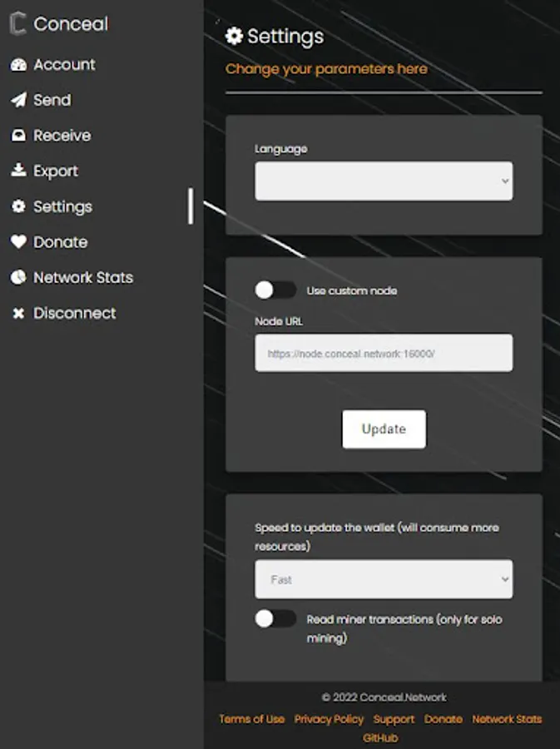Click the Settings page heading
The width and height of the screenshot is (560, 749).
click(x=285, y=37)
